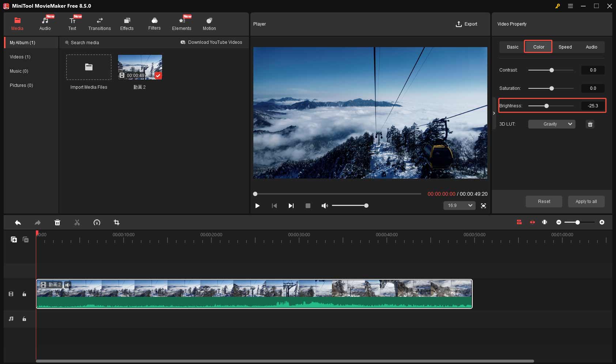The height and width of the screenshot is (364, 616).
Task: Open the 16:9 aspect ratio dropdown
Action: 460,206
